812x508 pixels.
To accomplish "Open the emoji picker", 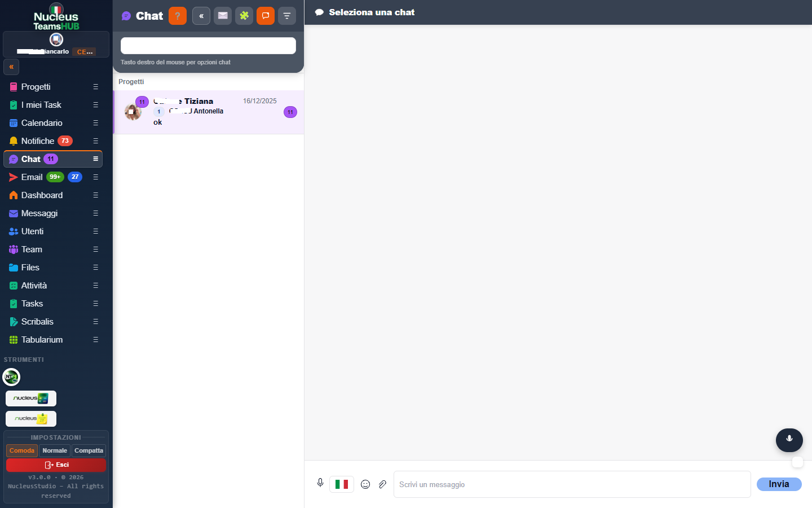I will point(365,484).
